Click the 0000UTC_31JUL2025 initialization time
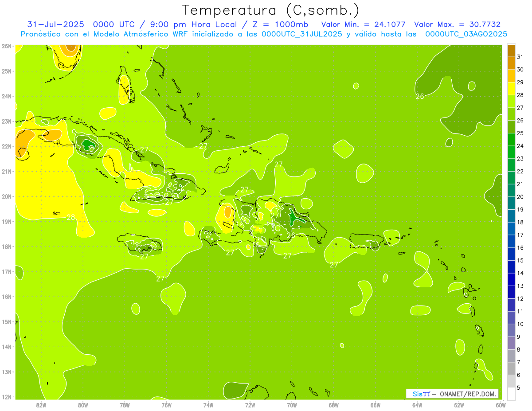The width and height of the screenshot is (532, 411). [x=302, y=34]
